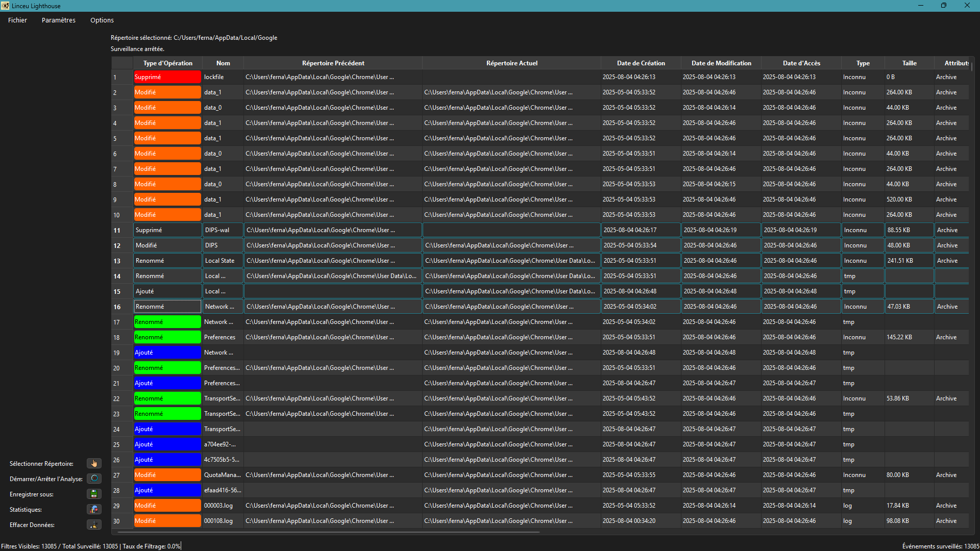The width and height of the screenshot is (980, 551).
Task: Click the Nom column header
Action: point(223,63)
